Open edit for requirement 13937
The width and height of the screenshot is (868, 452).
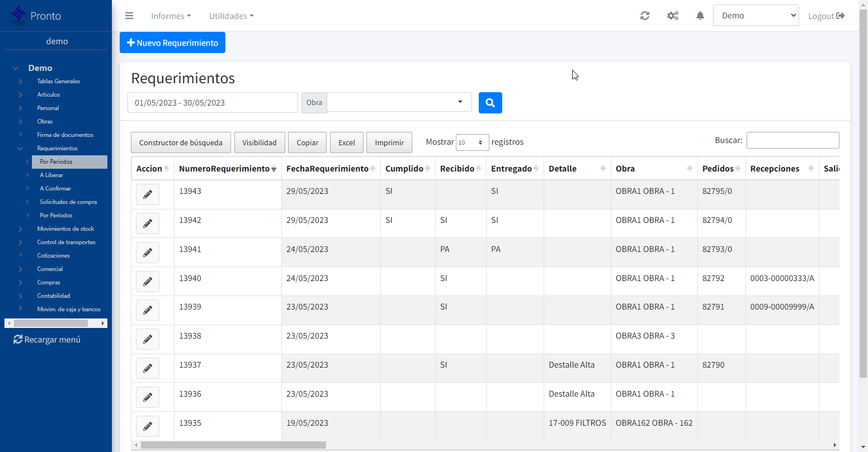(148, 368)
